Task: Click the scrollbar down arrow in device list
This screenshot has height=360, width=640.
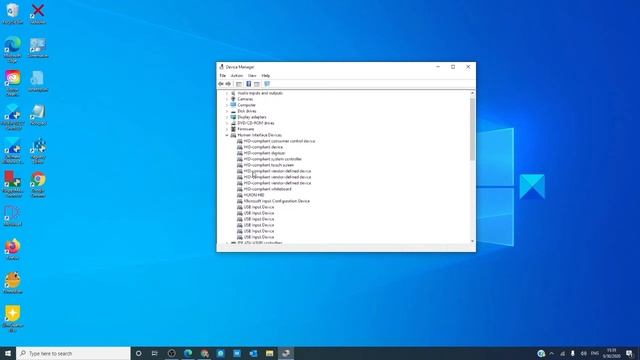Action: coord(472,241)
